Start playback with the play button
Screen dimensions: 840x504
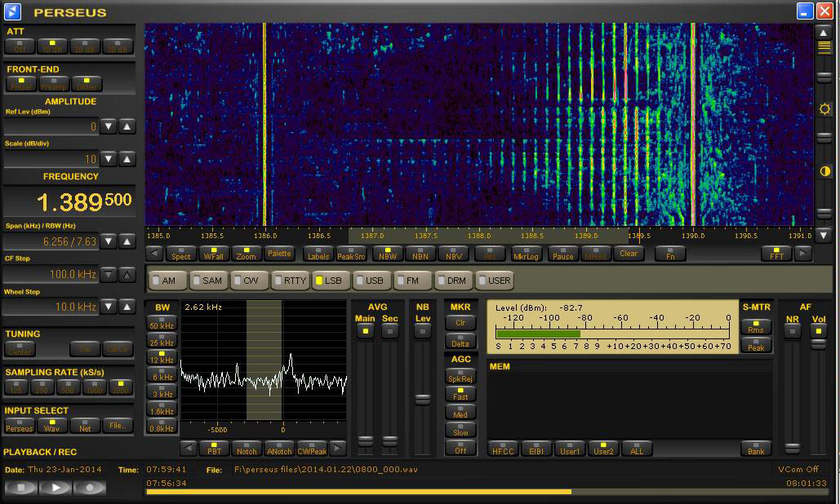click(56, 488)
